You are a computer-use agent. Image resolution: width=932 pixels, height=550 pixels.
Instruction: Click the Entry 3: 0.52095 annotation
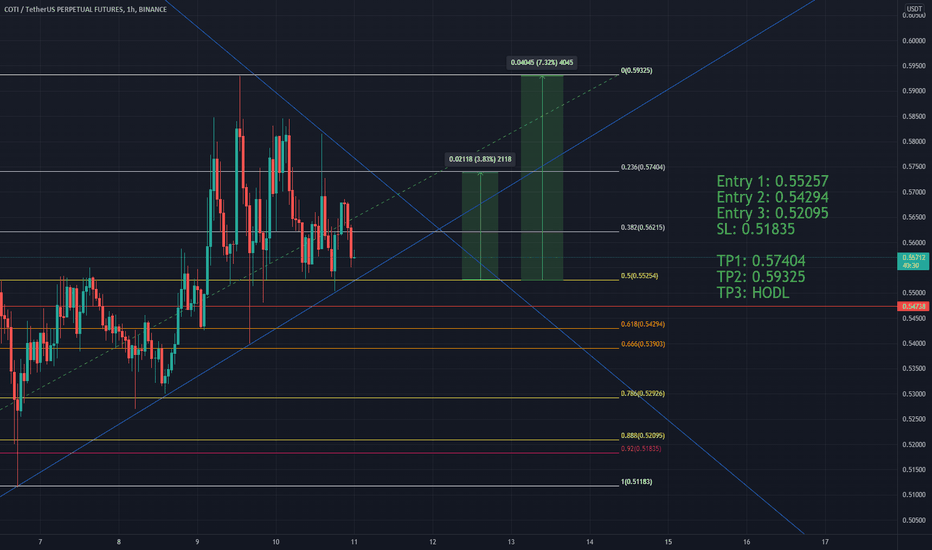tap(773, 213)
